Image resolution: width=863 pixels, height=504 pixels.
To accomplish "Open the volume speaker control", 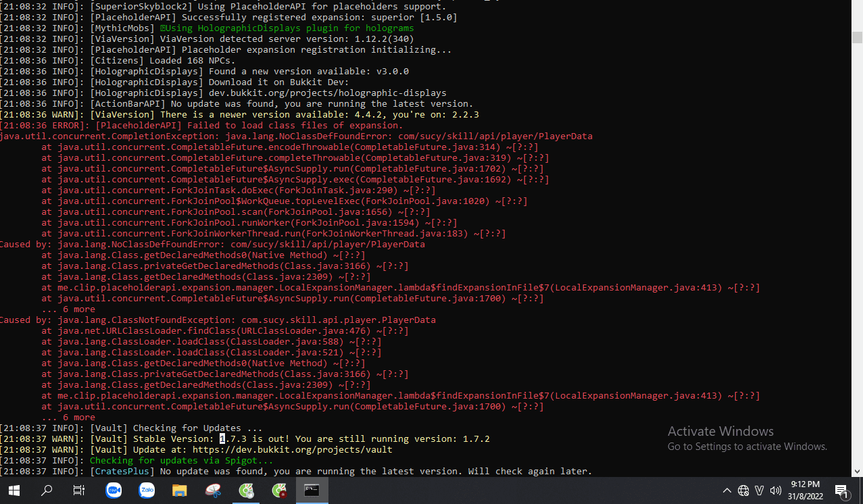I will pyautogui.click(x=775, y=490).
